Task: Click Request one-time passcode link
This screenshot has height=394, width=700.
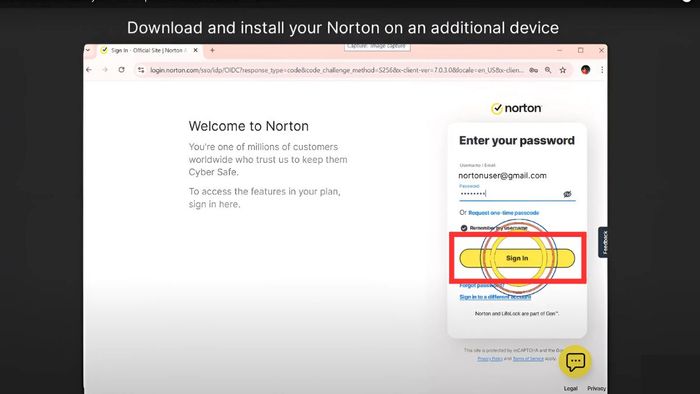Action: click(x=504, y=213)
